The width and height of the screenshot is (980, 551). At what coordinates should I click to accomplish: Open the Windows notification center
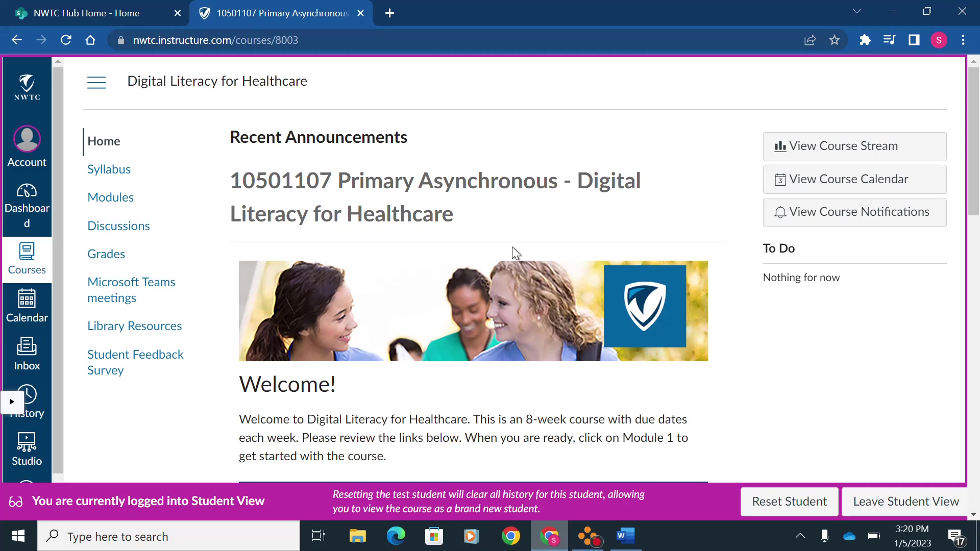pos(957,537)
